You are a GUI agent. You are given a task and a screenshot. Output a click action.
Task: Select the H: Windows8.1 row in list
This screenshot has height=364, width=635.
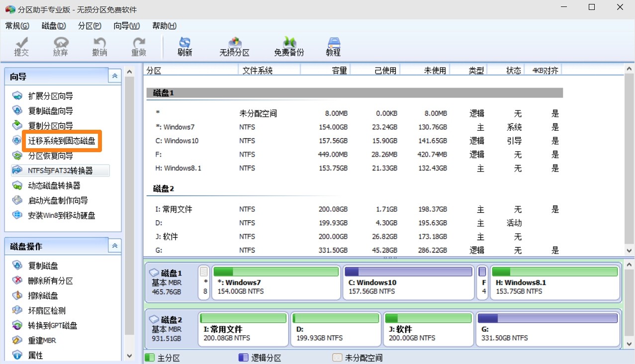(355, 168)
